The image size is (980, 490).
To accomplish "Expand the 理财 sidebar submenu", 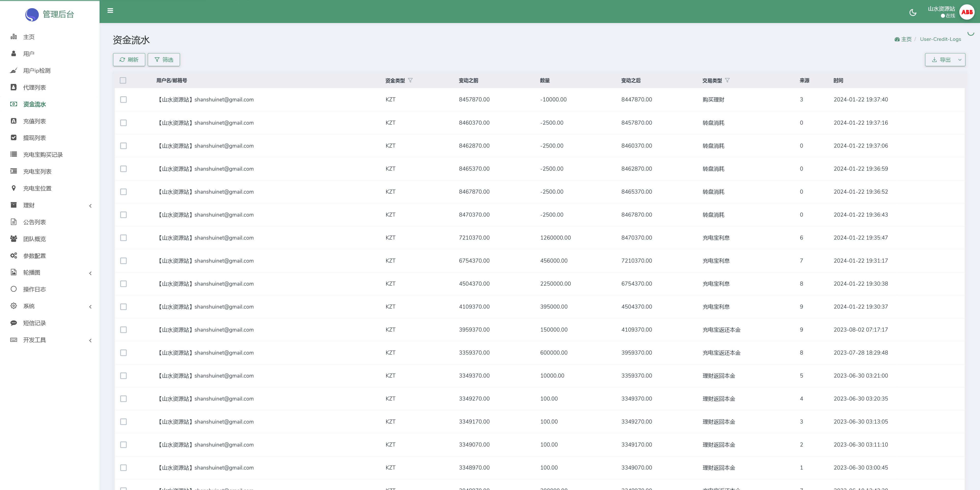I will click(90, 206).
